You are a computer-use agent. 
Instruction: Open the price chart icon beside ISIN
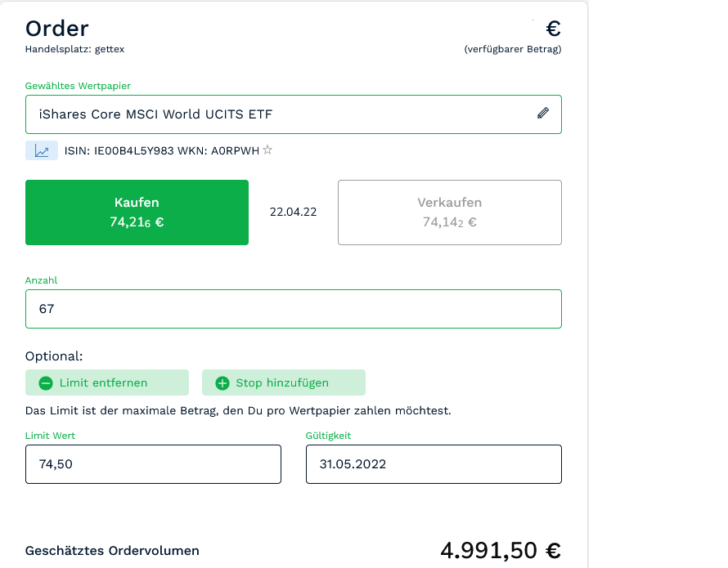point(42,150)
